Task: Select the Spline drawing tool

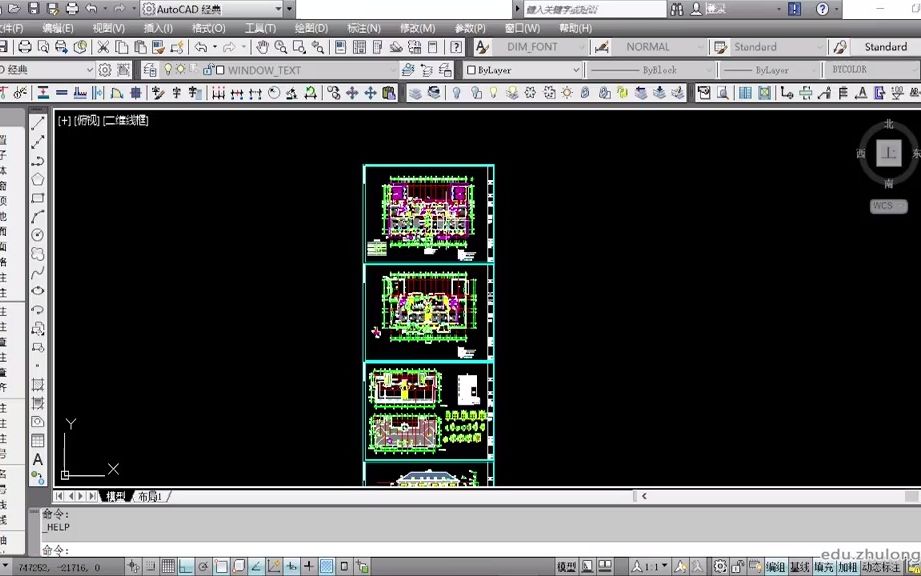Action: (x=38, y=272)
